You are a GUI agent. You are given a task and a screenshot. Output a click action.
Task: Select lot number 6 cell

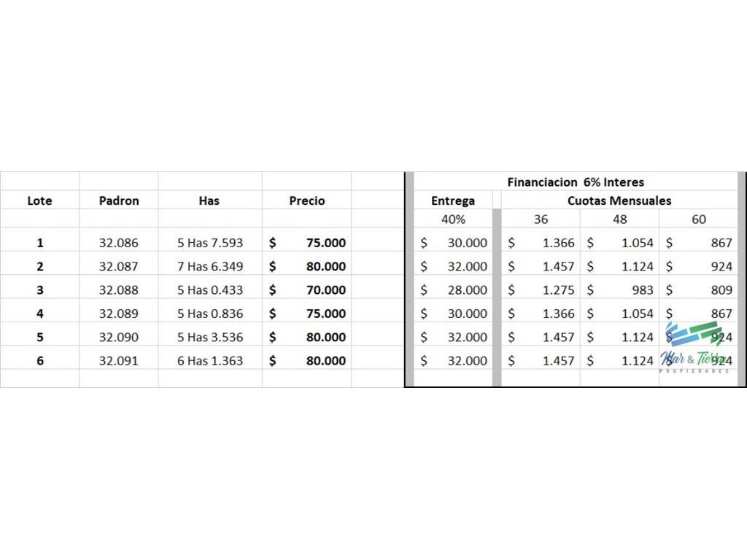click(x=39, y=360)
